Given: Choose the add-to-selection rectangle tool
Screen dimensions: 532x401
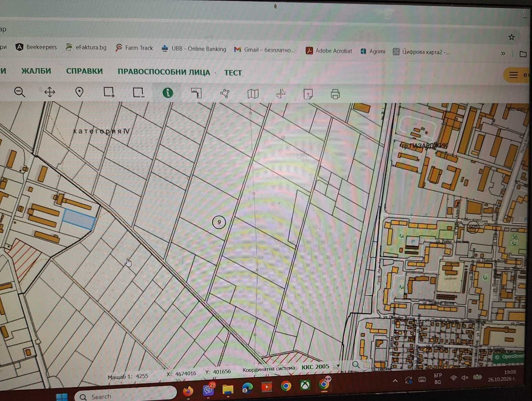Looking at the screenshot, I should coord(109,92).
